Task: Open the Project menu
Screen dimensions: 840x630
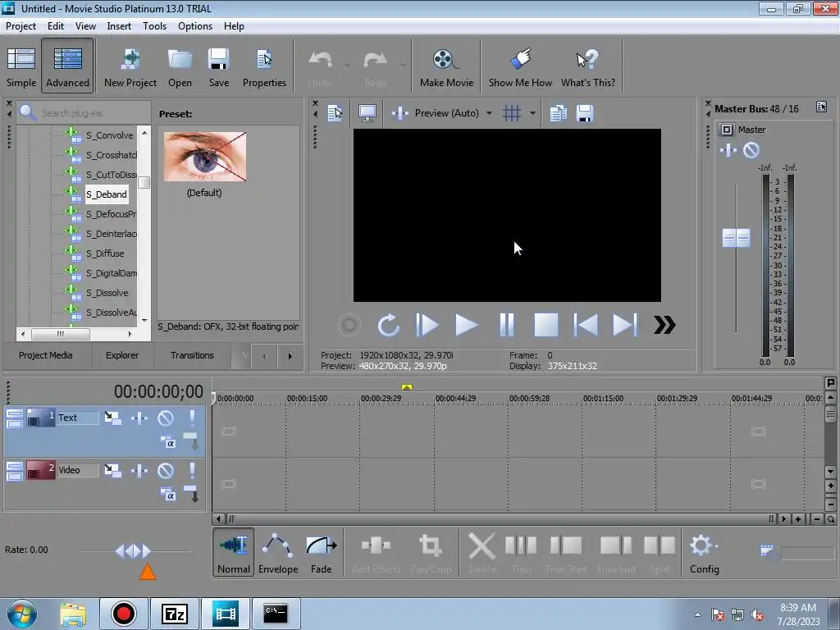Action: [x=21, y=26]
